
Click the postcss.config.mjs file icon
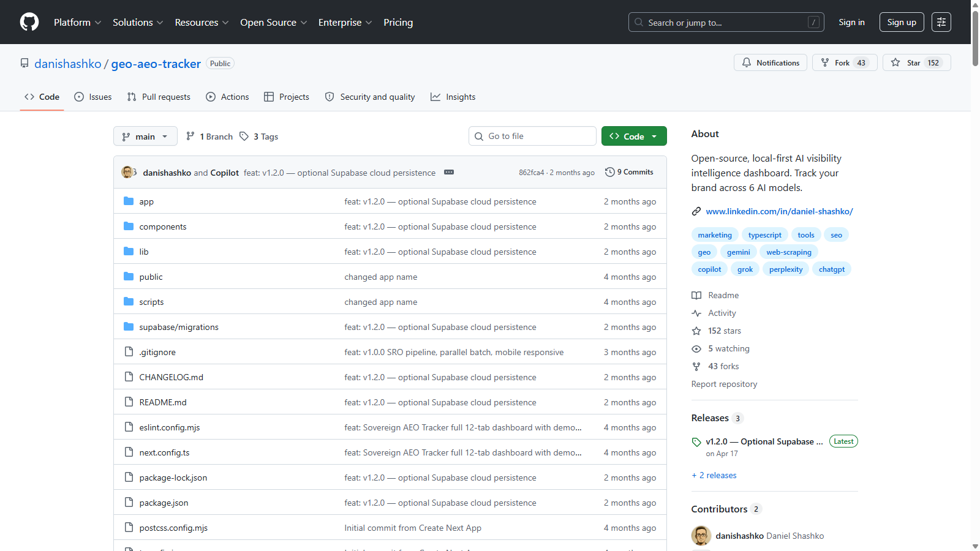[129, 528]
